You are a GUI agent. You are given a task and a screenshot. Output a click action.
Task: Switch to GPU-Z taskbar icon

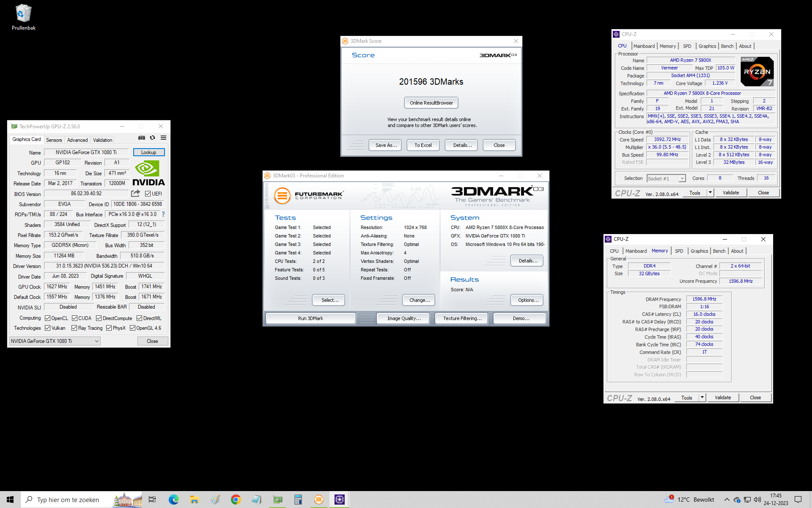(x=277, y=500)
